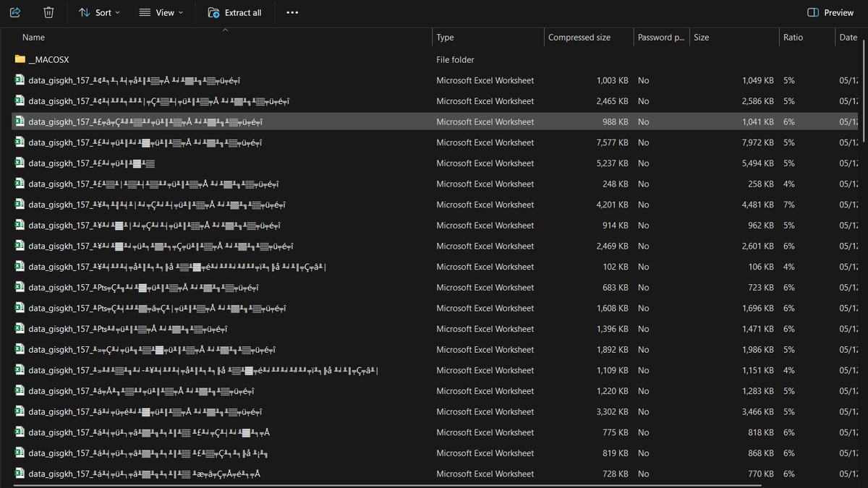The image size is (868, 488).
Task: Click the Excel icon of 7,972 KB file
Action: pyautogui.click(x=20, y=142)
